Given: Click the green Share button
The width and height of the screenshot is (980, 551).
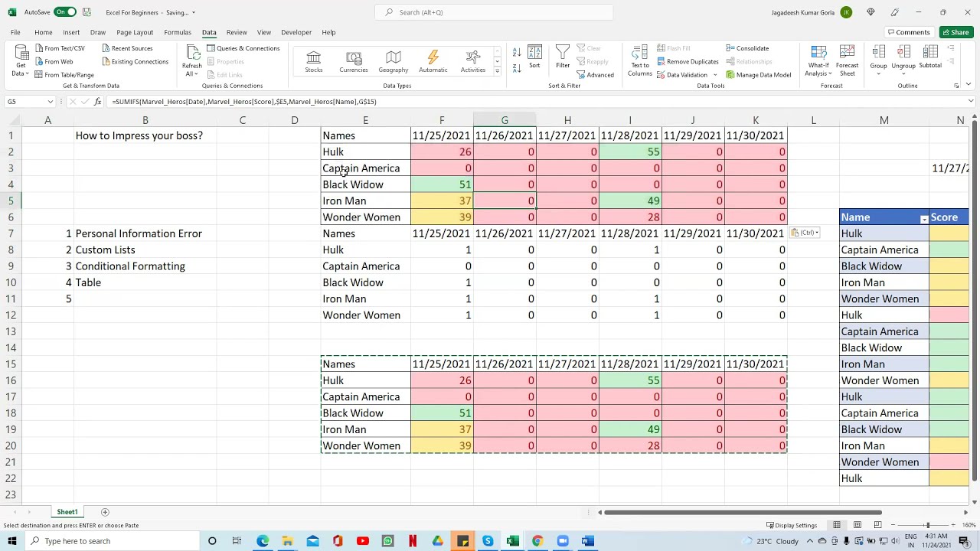Looking at the screenshot, I should (956, 32).
